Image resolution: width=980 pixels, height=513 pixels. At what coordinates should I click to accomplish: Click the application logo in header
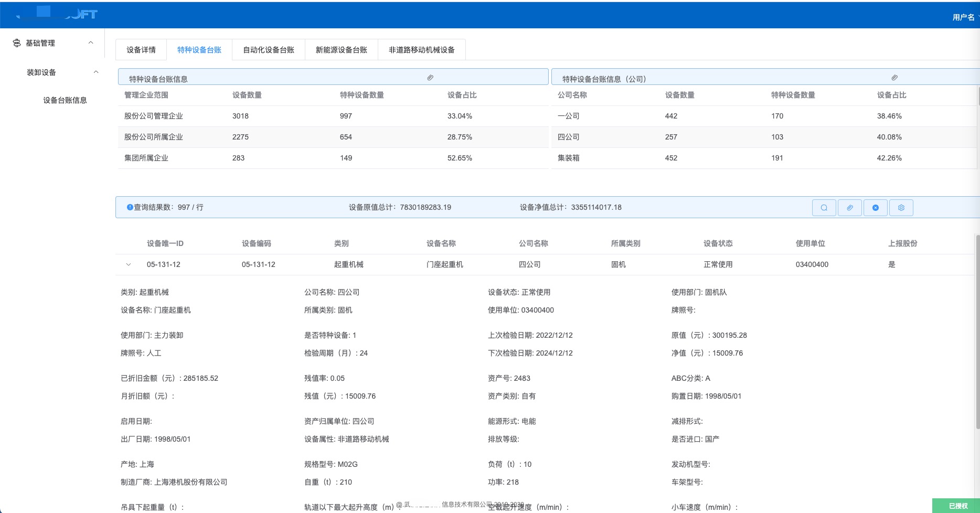click(x=56, y=13)
